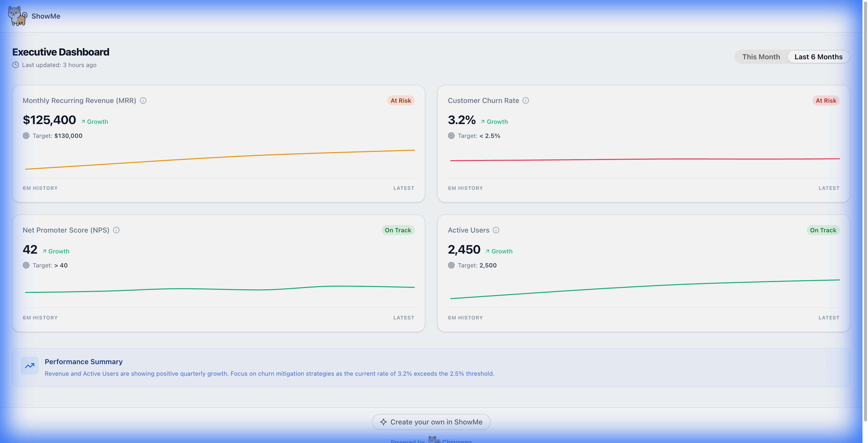Open the MRR info tooltip icon
This screenshot has height=443, width=868.
coord(143,100)
